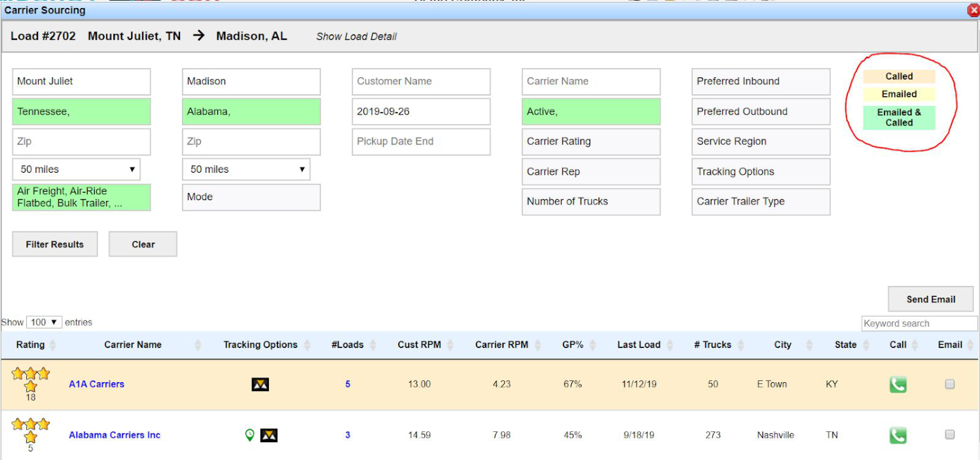980x460 pixels.
Task: Click the Customer Name field
Action: tap(421, 82)
